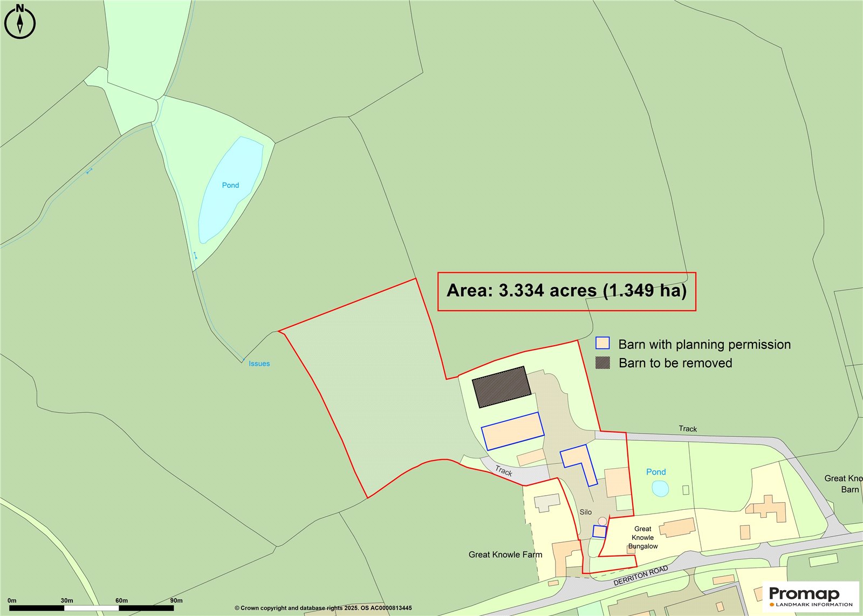Click the hatched black square legend symbol
863x616 pixels.
coord(602,362)
